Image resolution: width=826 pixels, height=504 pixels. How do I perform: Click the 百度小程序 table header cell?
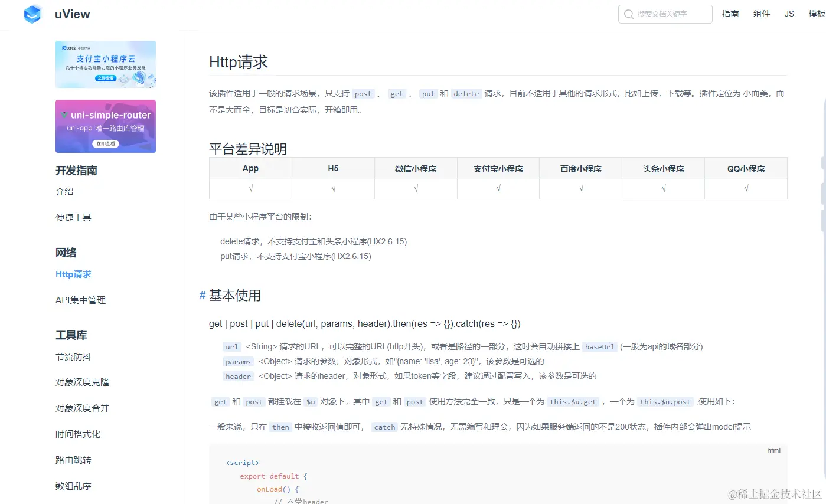pos(581,169)
